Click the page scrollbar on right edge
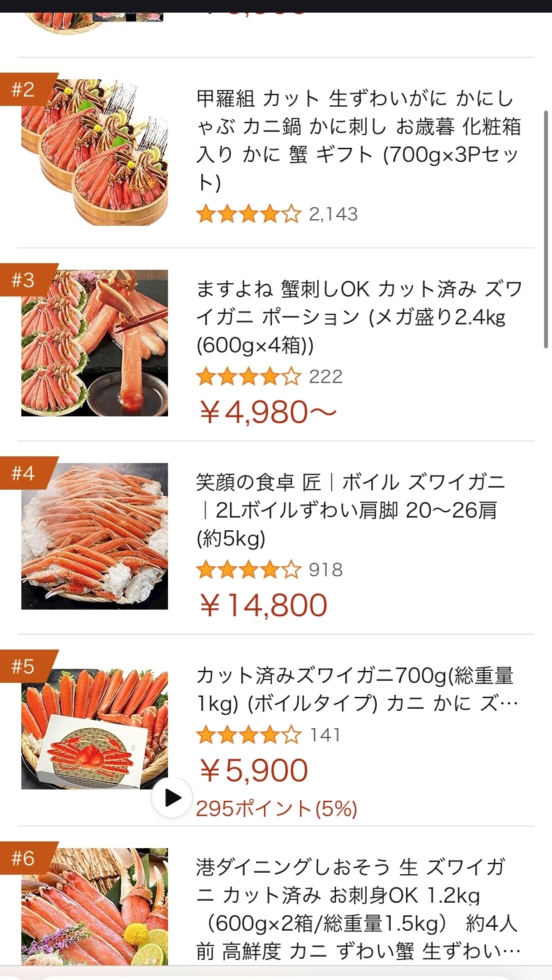552x980 pixels. 547,229
